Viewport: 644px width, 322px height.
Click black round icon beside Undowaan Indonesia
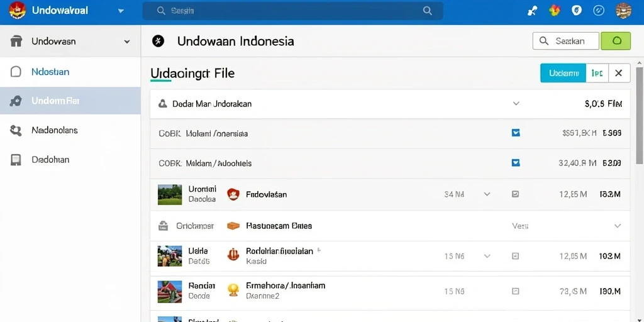coord(158,41)
